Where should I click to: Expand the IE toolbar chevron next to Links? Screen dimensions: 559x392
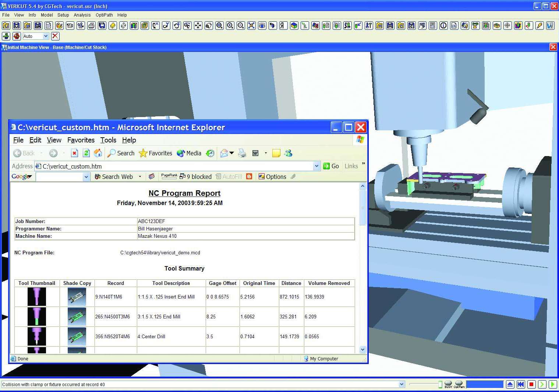click(x=364, y=163)
